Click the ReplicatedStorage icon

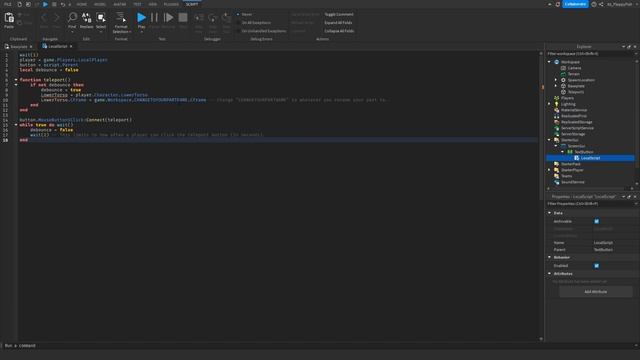click(557, 122)
